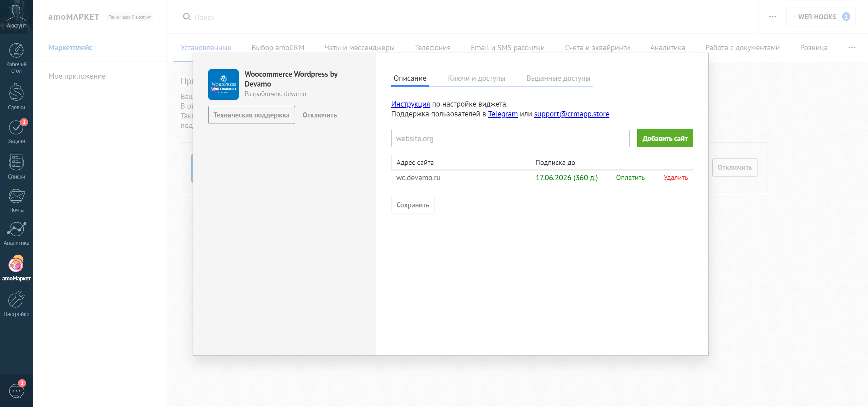Click the green Добавить сайт button
Screen dimensions: 868x407
coord(665,138)
